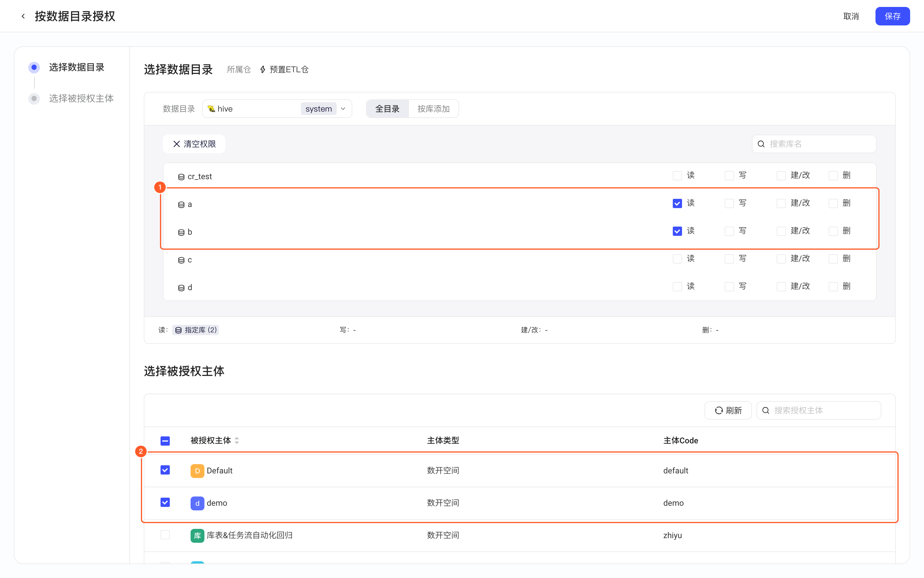The height and width of the screenshot is (578, 924).
Task: Click the green 库 avatar icon
Action: tap(197, 535)
